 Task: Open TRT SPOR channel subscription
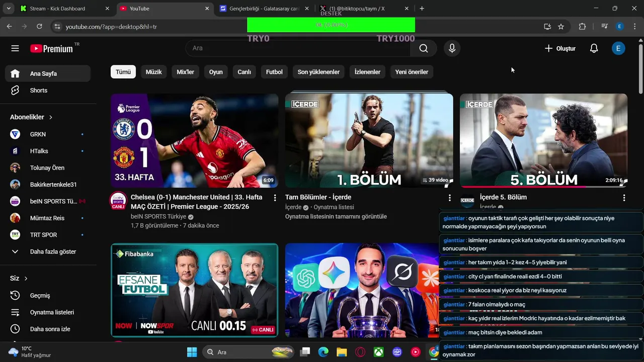click(x=48, y=235)
